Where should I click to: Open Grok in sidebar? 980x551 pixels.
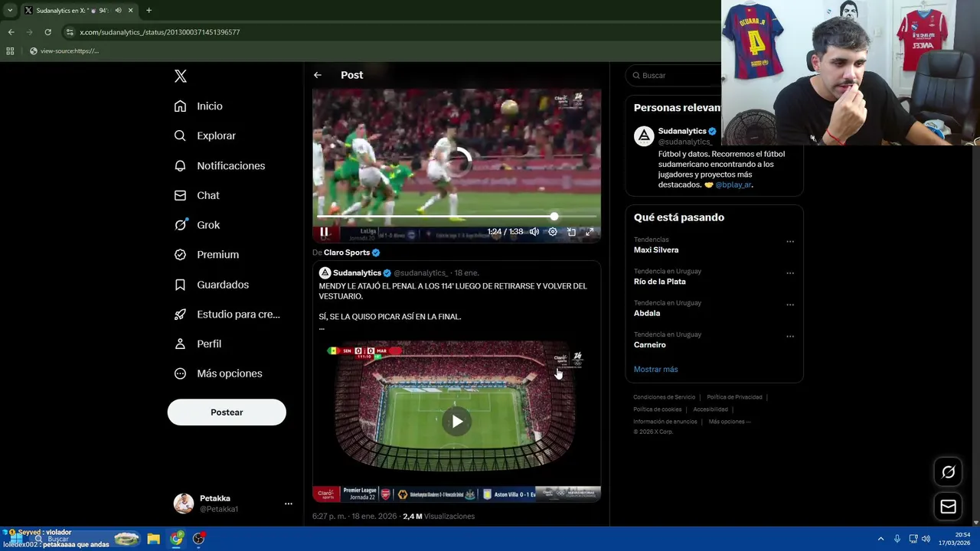[197, 225]
